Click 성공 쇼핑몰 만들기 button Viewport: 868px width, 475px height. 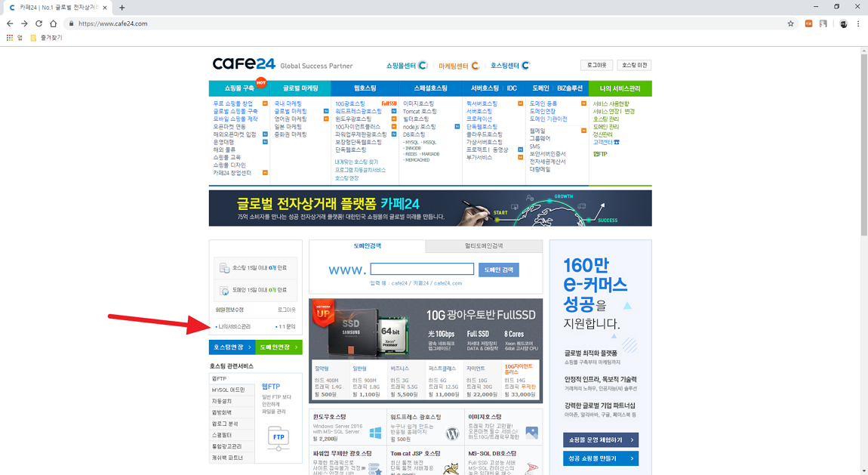pyautogui.click(x=601, y=458)
